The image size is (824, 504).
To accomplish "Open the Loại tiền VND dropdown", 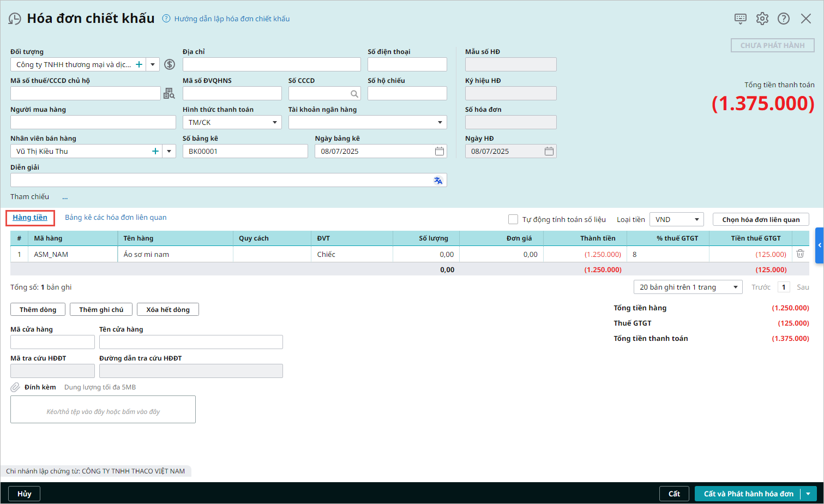I will (696, 219).
